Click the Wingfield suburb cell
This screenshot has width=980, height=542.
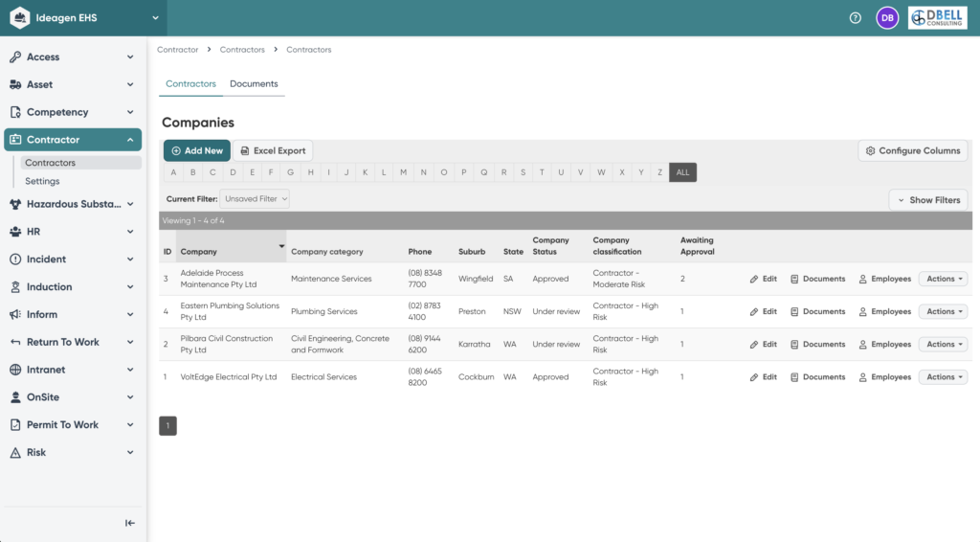point(475,279)
